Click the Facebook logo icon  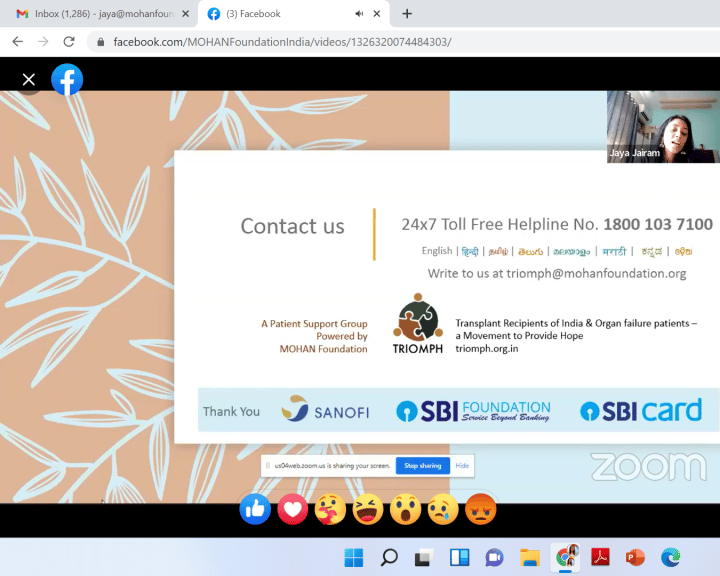pos(67,79)
